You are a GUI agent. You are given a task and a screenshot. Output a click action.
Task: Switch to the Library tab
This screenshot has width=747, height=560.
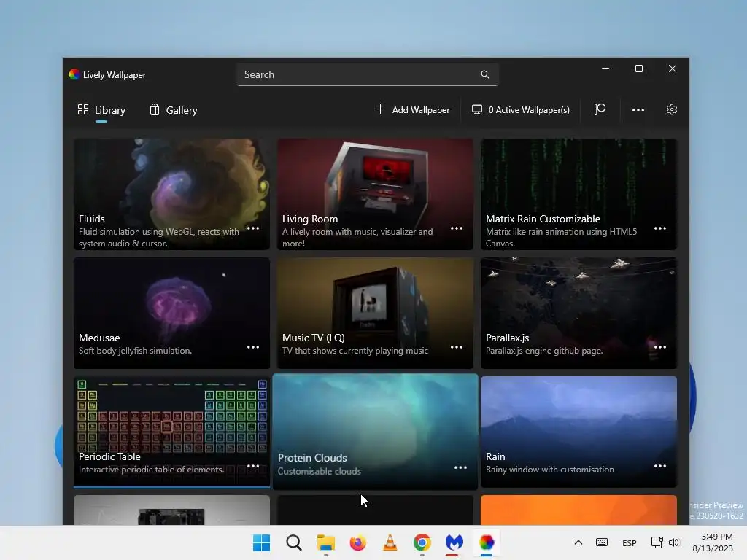click(101, 110)
